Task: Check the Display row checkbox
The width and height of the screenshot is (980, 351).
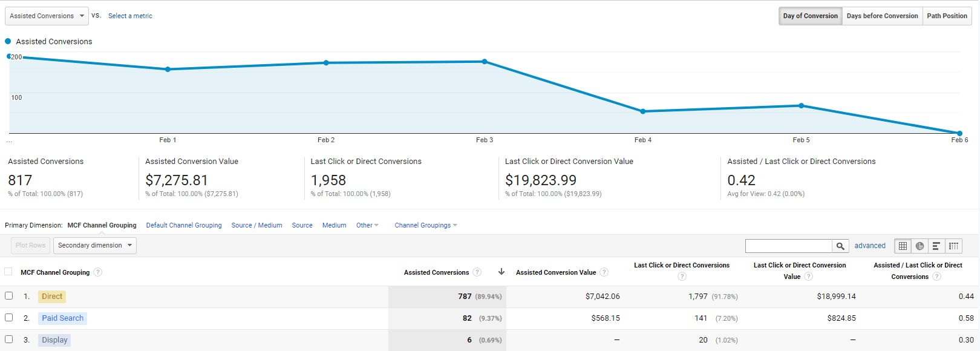Action: pos(8,340)
